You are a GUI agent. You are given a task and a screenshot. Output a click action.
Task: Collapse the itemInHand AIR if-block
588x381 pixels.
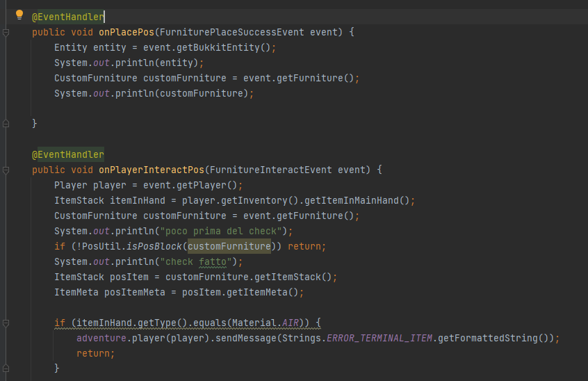tap(6, 323)
